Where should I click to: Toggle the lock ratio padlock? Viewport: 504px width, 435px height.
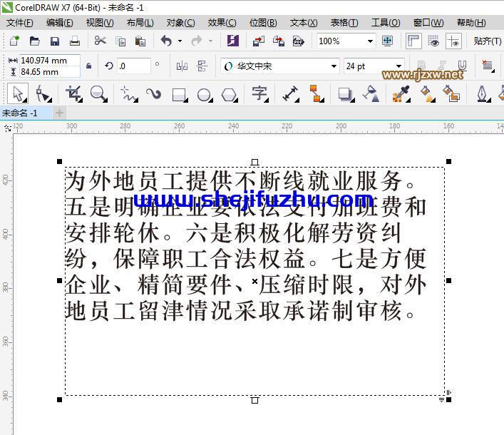[88, 66]
